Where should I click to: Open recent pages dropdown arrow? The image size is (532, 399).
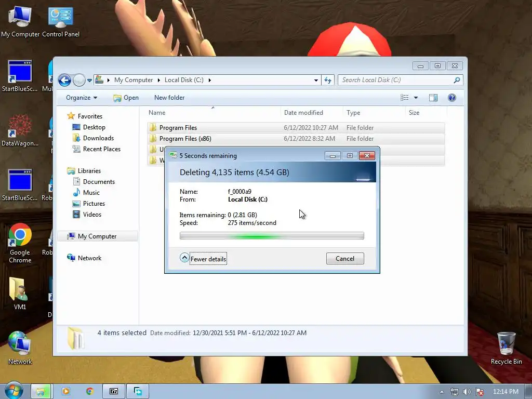(89, 81)
